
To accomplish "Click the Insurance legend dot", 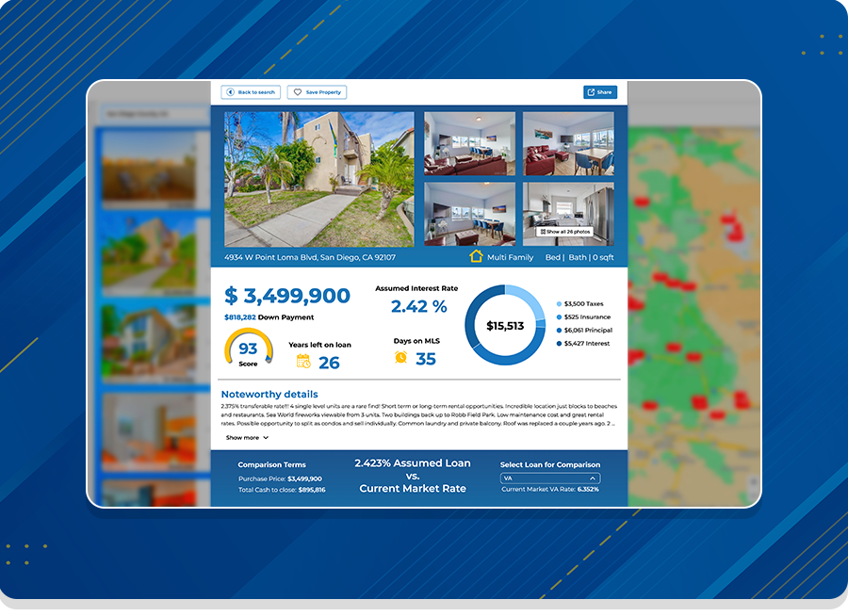I will (559, 317).
